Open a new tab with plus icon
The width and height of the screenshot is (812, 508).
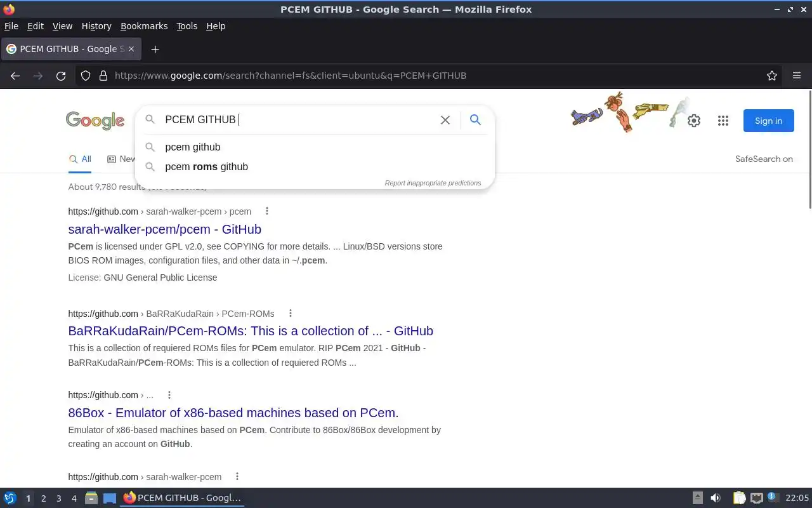tap(155, 49)
